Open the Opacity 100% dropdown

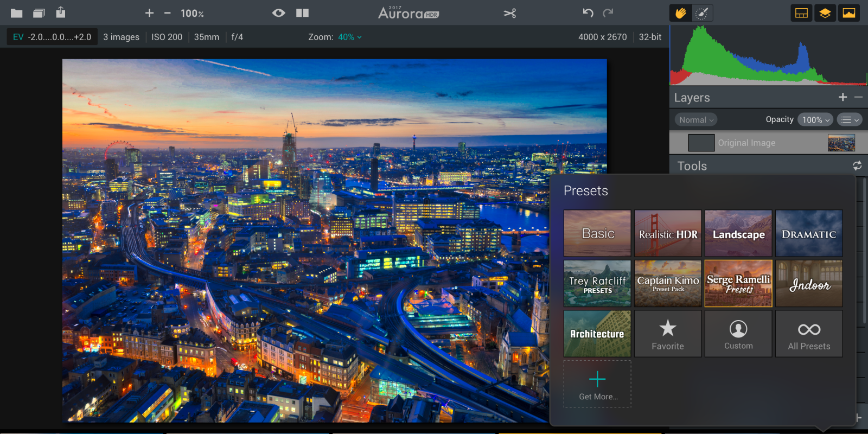[815, 120]
